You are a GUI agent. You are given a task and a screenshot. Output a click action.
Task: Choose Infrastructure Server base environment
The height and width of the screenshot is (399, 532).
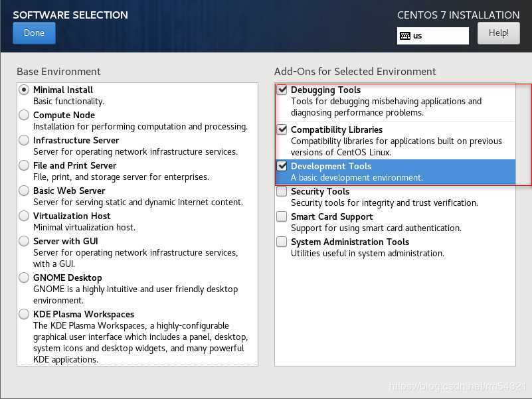[x=24, y=140]
